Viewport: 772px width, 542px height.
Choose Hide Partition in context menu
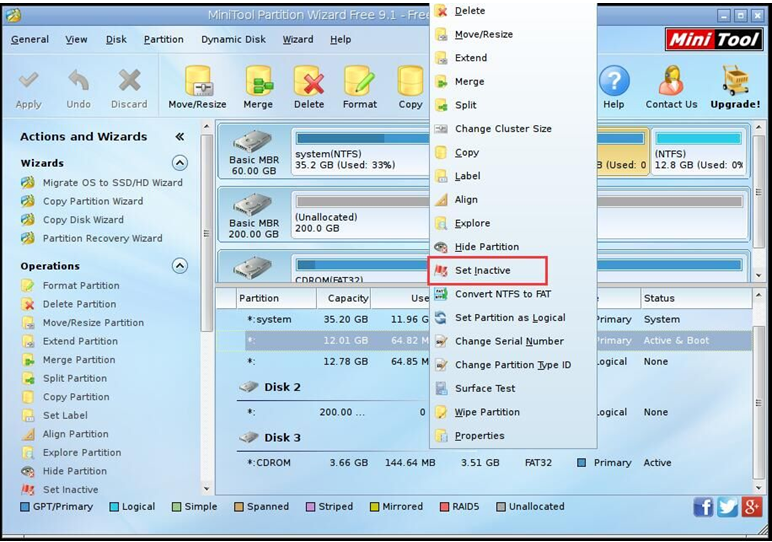pyautogui.click(x=513, y=247)
